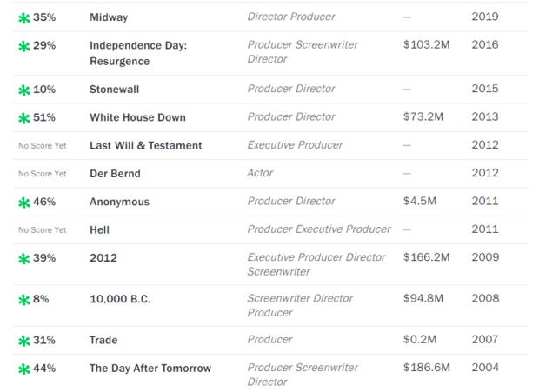The image size is (539, 392).
Task: Click the $186.6M box office value
Action: (x=426, y=368)
